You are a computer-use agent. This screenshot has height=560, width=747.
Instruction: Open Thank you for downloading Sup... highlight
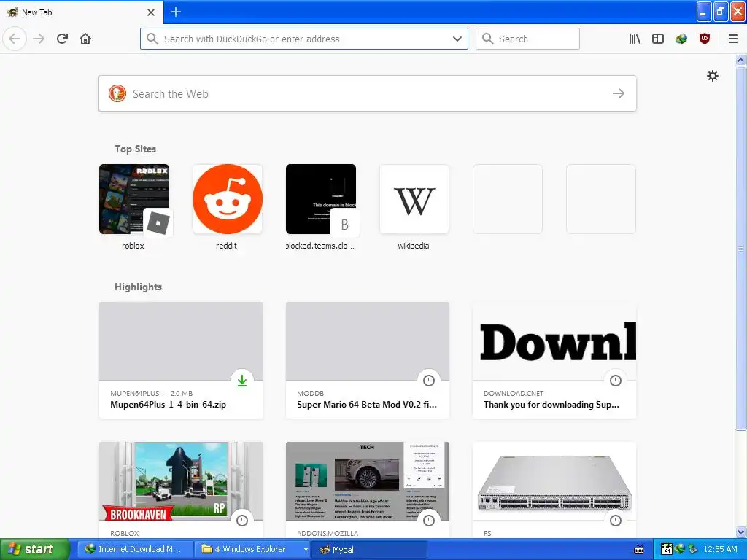[x=554, y=360]
